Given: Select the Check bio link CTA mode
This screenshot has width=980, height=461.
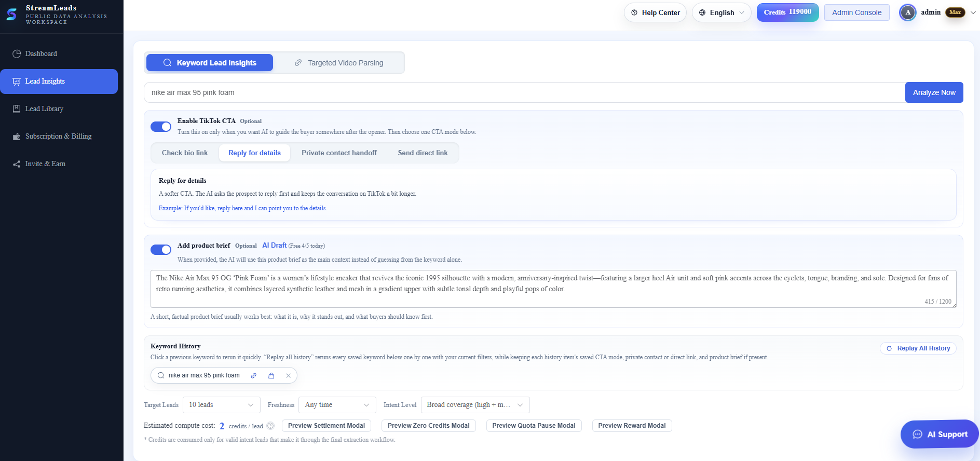Looking at the screenshot, I should click(x=185, y=153).
